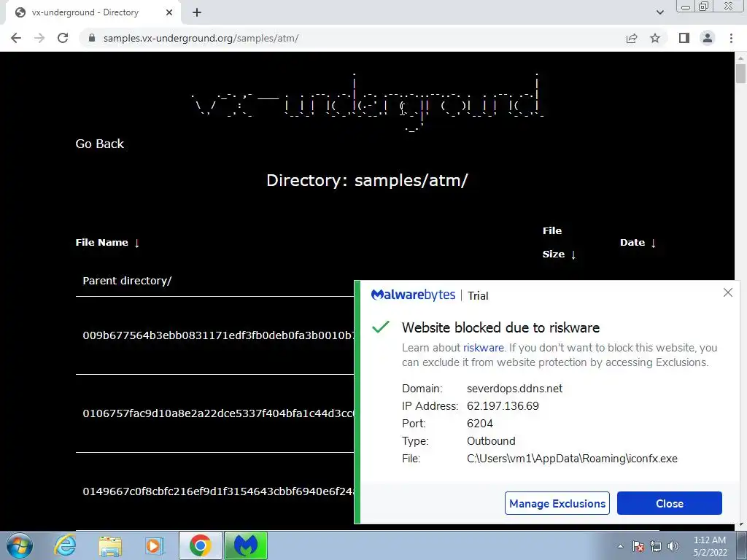Open the Windows Start menu orb
The width and height of the screenshot is (747, 560).
pos(20,545)
